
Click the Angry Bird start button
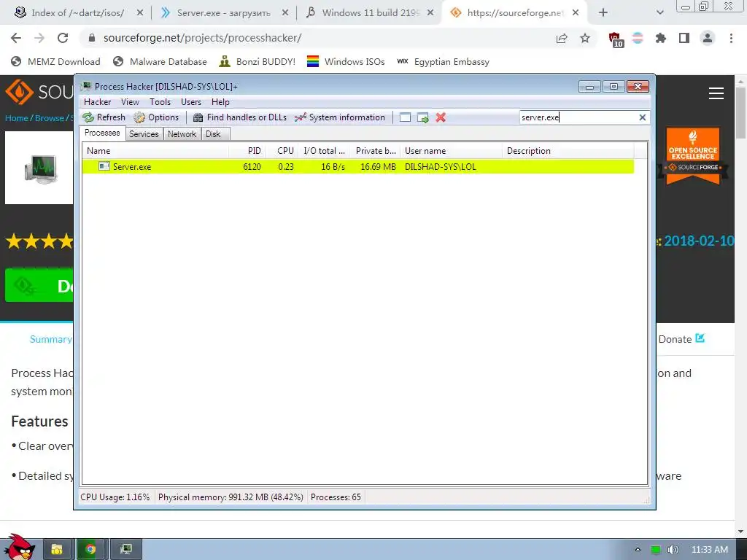pyautogui.click(x=19, y=548)
